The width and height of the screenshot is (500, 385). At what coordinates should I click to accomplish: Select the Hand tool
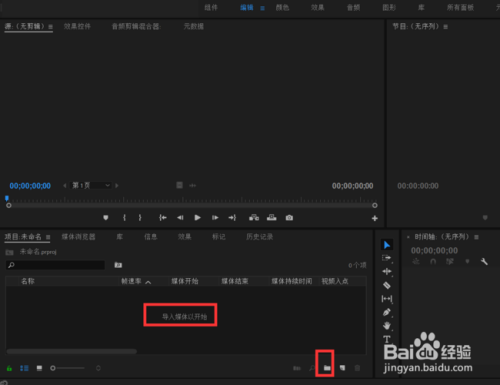387,326
